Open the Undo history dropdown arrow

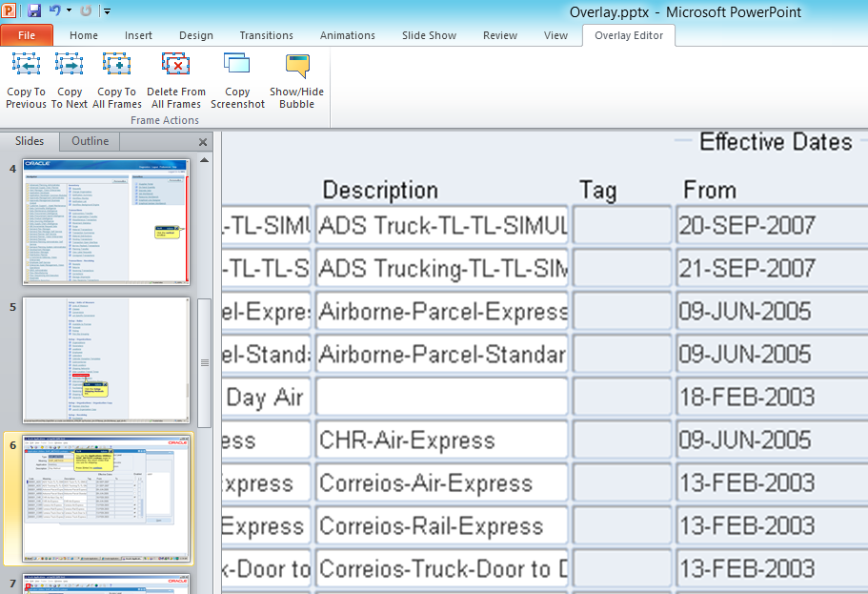(x=69, y=11)
